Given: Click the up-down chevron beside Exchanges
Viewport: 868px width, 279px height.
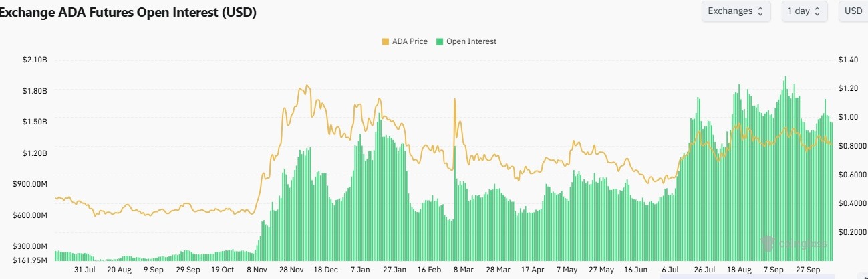Looking at the screenshot, I should (760, 11).
